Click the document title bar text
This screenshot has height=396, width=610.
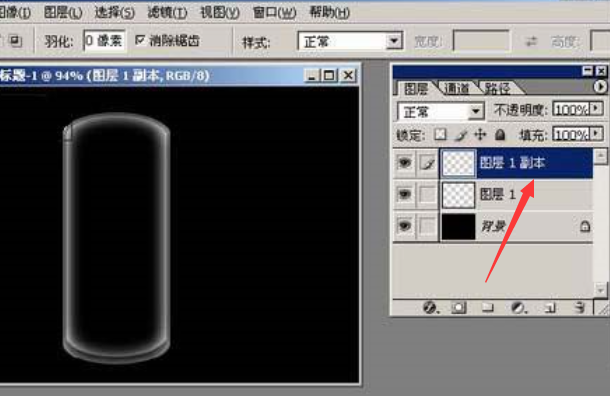point(104,75)
